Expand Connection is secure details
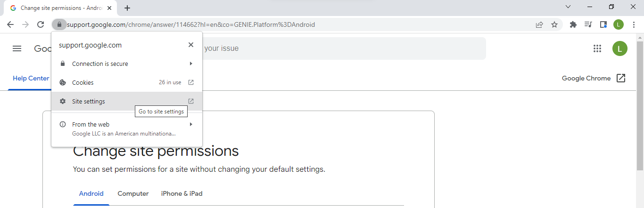 [127, 64]
